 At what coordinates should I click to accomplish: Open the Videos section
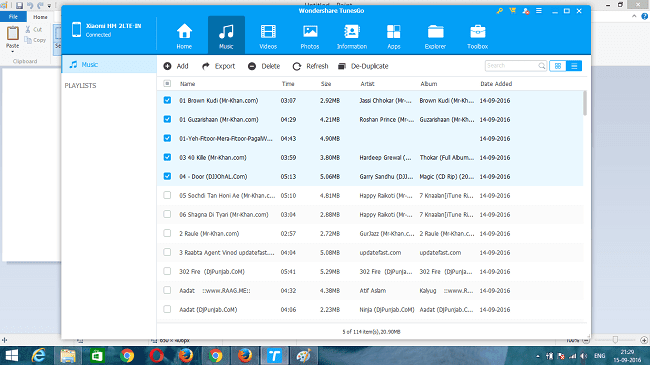(x=268, y=36)
